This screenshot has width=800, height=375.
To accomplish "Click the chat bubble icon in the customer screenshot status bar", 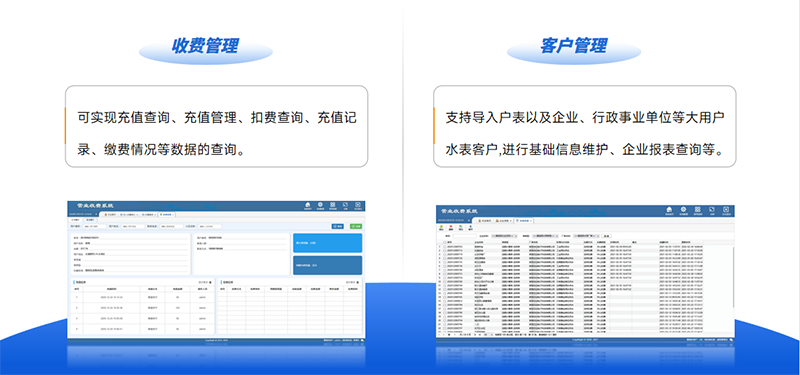I will click(x=731, y=340).
